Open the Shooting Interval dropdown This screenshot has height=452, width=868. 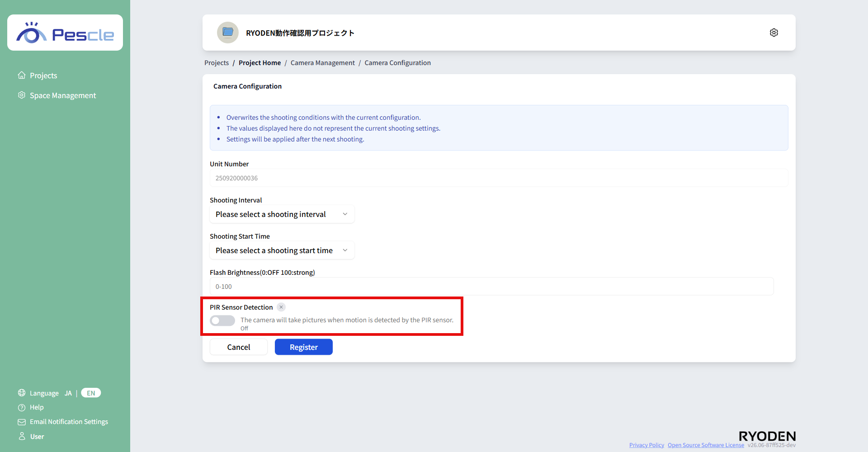282,214
